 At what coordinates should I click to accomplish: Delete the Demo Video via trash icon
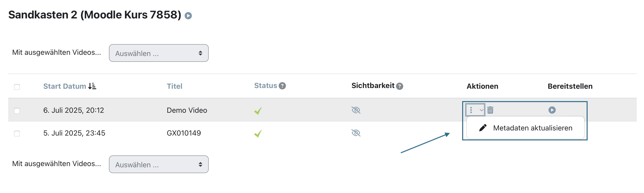(x=490, y=110)
